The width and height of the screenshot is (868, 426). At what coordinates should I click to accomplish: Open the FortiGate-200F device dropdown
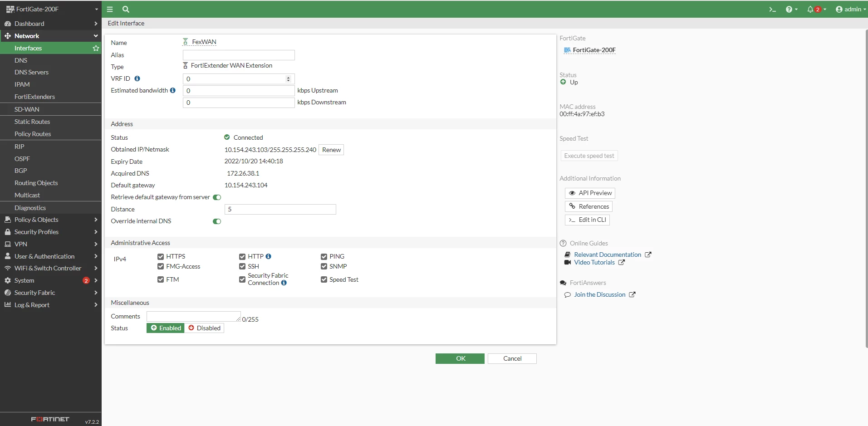coord(96,9)
